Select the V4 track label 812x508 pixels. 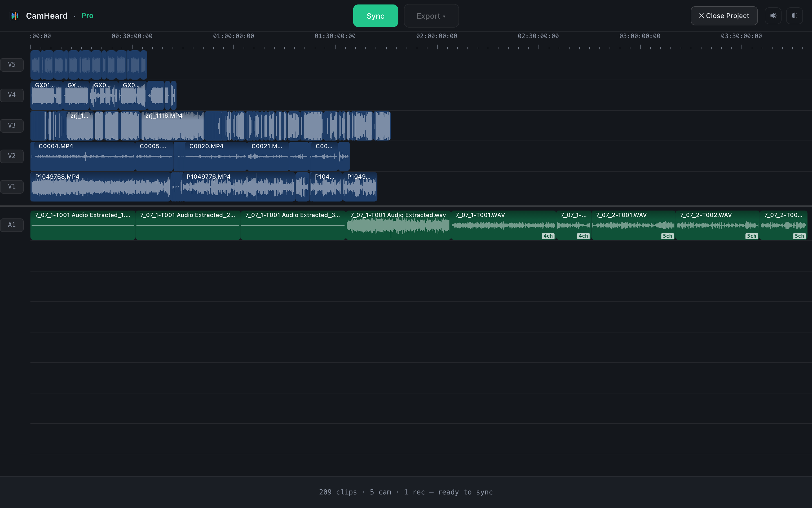click(x=12, y=95)
